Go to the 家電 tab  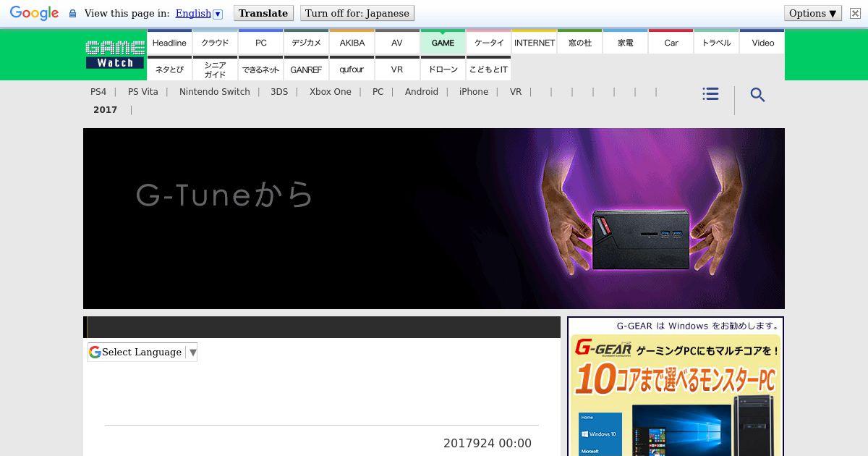pos(625,42)
